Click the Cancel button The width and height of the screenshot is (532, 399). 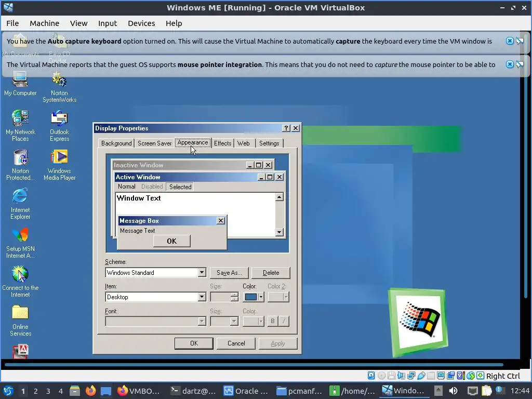pos(236,343)
